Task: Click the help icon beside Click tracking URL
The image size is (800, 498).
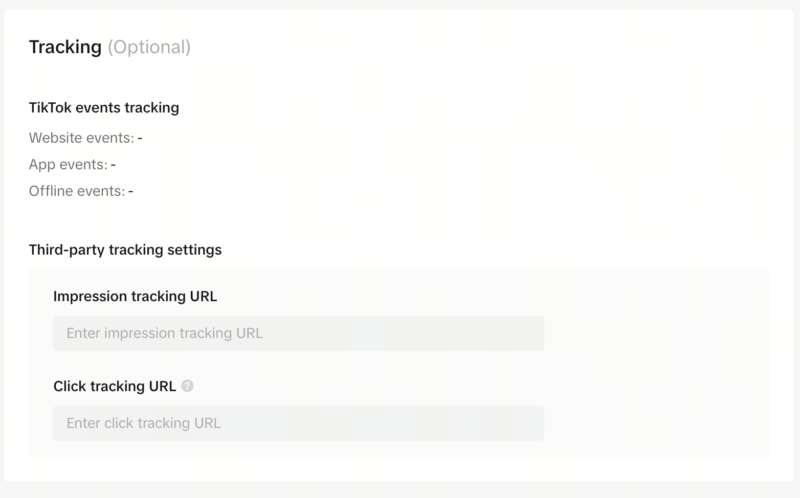Action: click(188, 386)
